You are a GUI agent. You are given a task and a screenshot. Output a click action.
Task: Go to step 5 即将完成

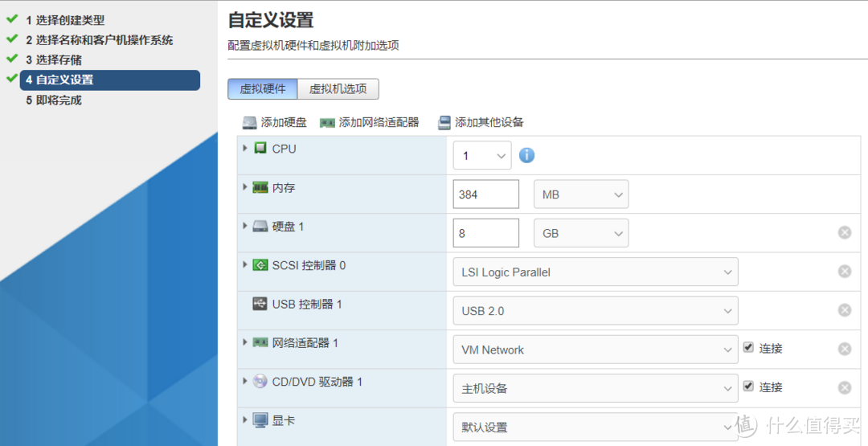[x=54, y=100]
